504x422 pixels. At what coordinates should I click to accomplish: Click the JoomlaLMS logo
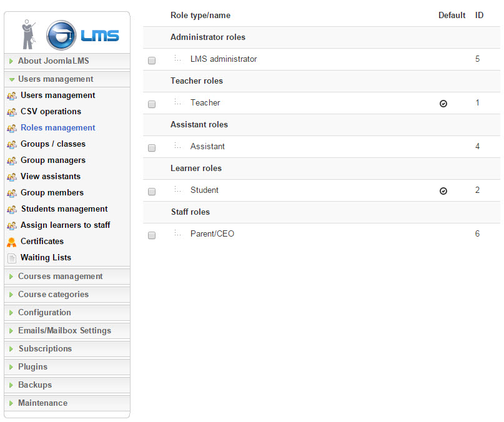click(x=82, y=35)
